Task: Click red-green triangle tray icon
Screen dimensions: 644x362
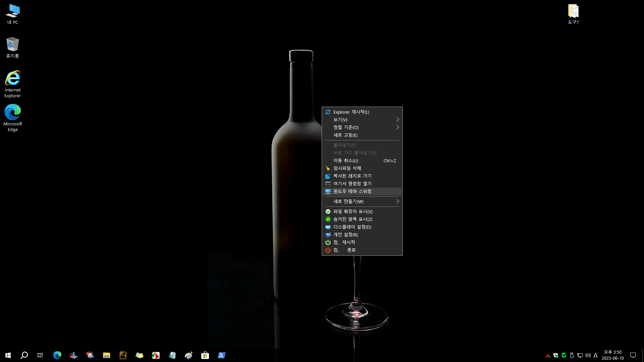Action: 548,355
